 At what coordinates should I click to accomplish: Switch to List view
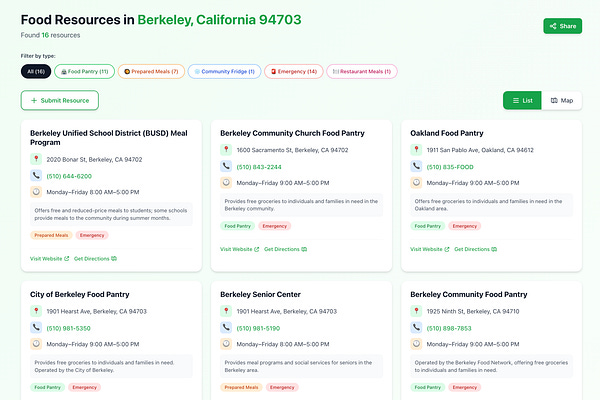pyautogui.click(x=522, y=100)
